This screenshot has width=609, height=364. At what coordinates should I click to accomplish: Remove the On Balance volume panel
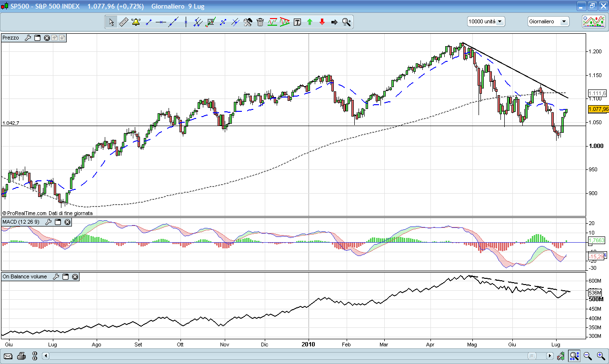pyautogui.click(x=75, y=276)
